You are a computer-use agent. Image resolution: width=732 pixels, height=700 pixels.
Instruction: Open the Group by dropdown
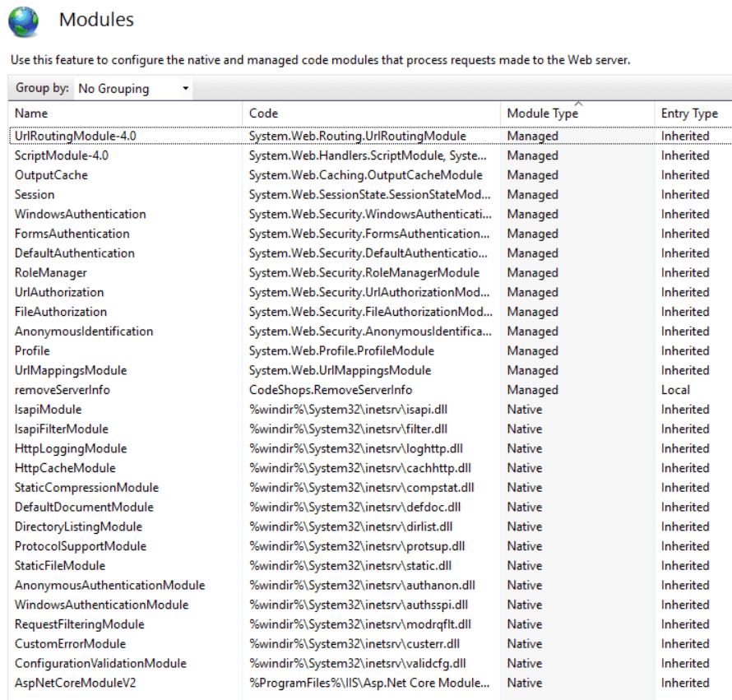click(133, 88)
